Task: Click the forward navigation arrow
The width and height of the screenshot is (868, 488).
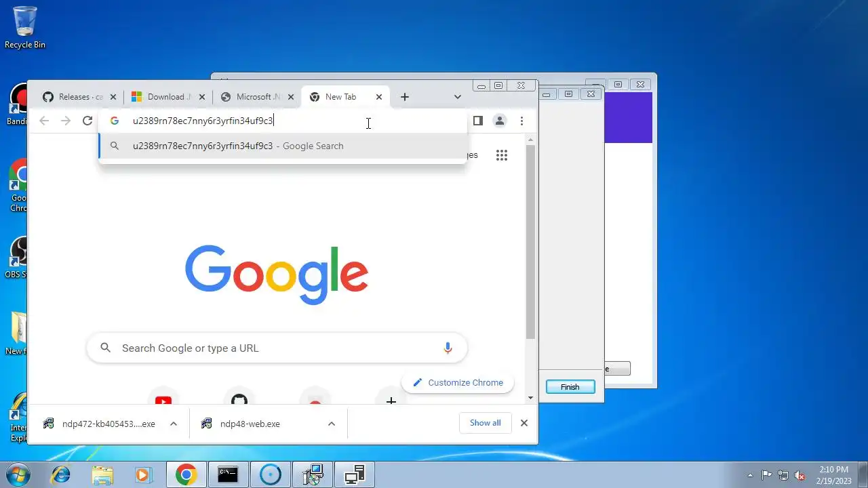Action: [x=66, y=121]
